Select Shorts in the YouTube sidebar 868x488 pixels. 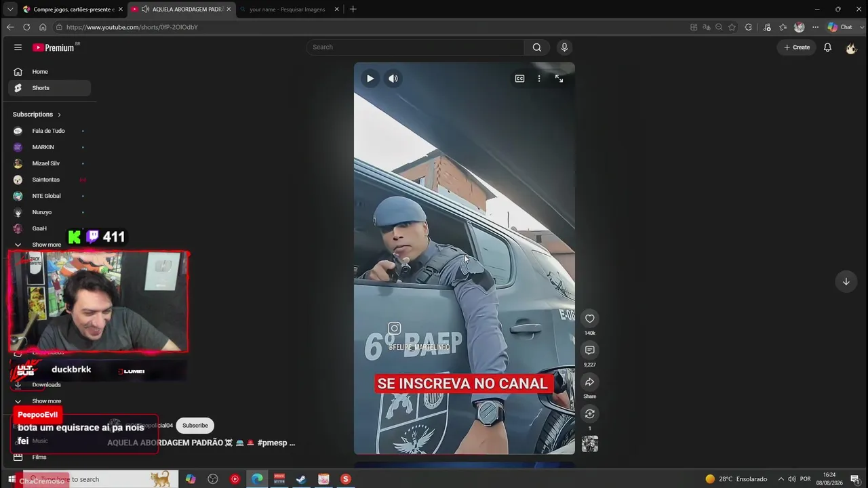50,88
